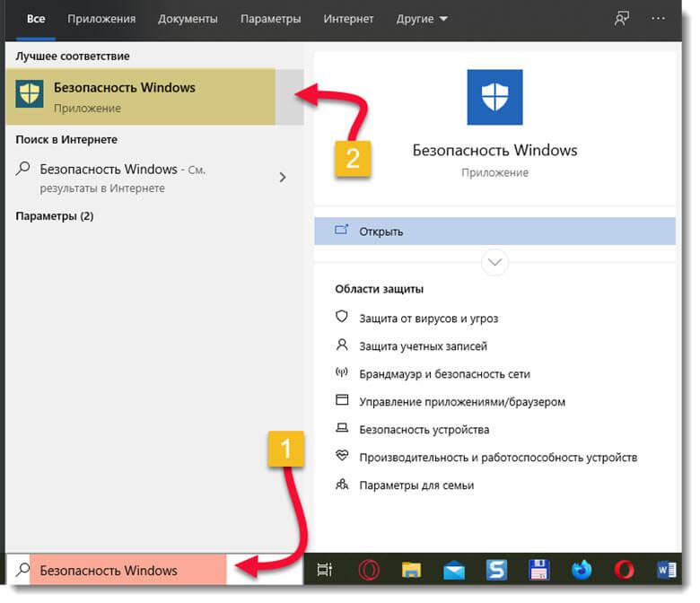Open Microsoft Word from the taskbar
This screenshot has width=700, height=603.
(667, 570)
